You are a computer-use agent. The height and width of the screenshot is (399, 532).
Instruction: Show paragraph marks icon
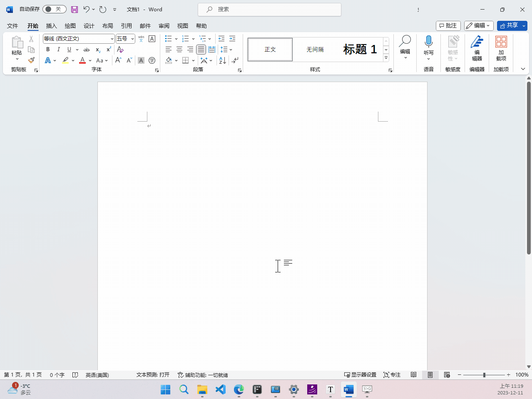coord(235,60)
